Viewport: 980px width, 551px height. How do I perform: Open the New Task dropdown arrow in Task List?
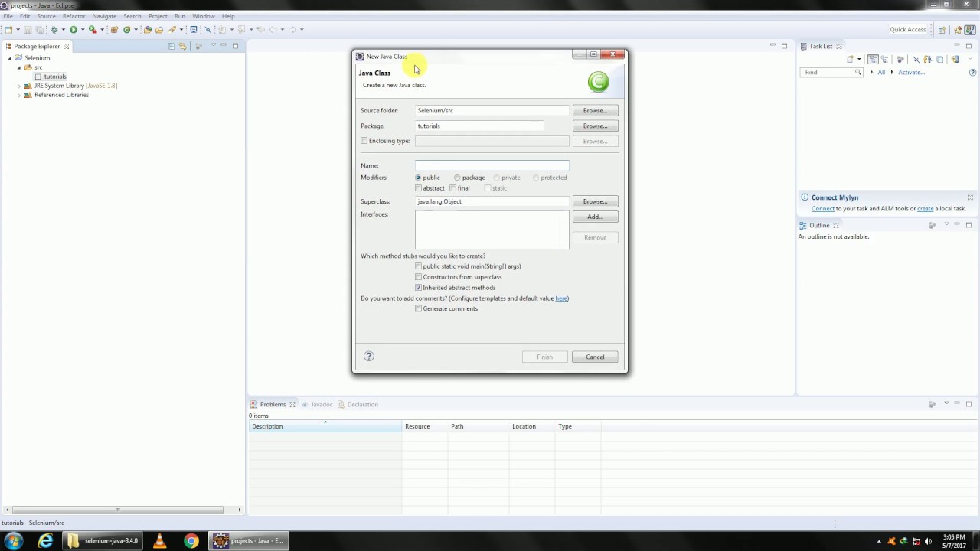tap(859, 59)
